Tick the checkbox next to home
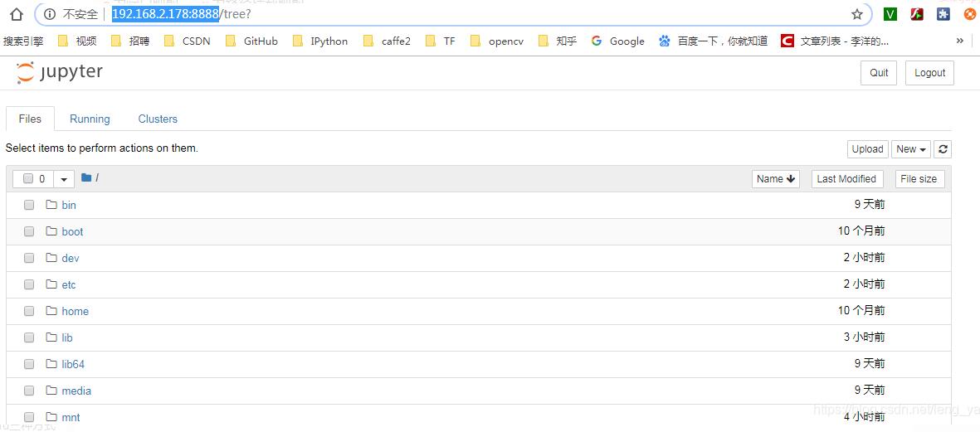The width and height of the screenshot is (980, 432). coord(29,311)
